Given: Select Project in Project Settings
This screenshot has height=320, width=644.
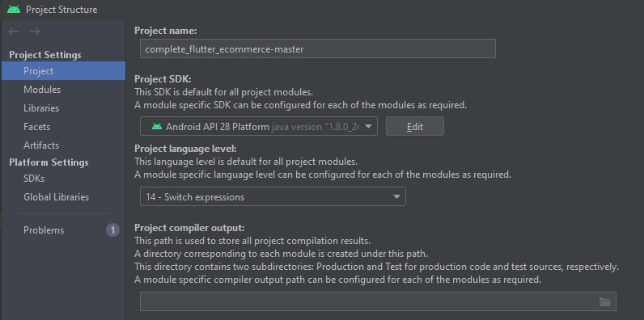Looking at the screenshot, I should [63, 71].
